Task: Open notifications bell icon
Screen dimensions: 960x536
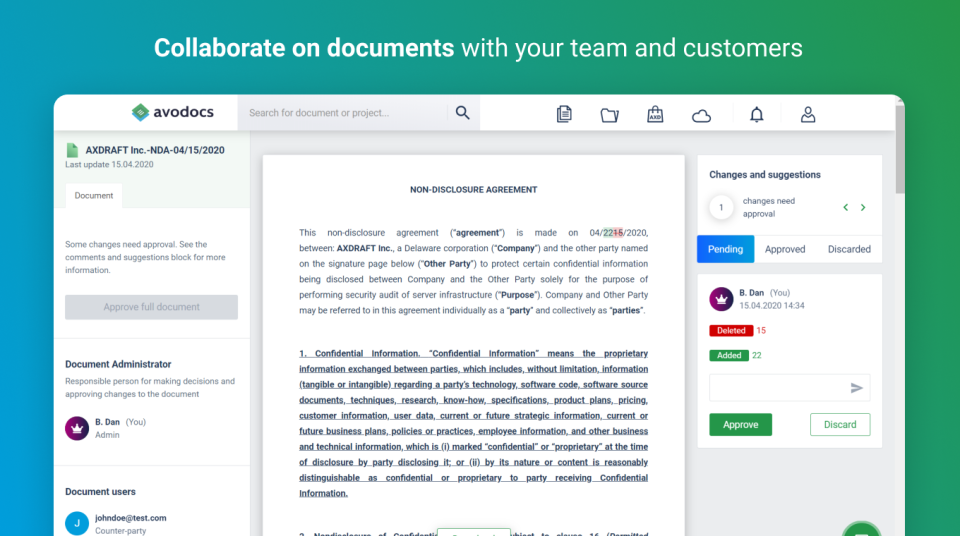Action: 757,115
